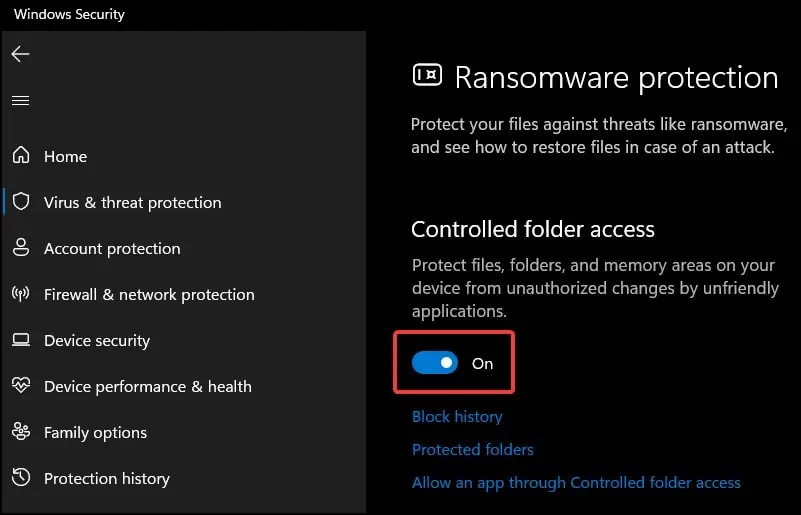Click the back arrow icon
This screenshot has width=801, height=515.
[x=20, y=54]
